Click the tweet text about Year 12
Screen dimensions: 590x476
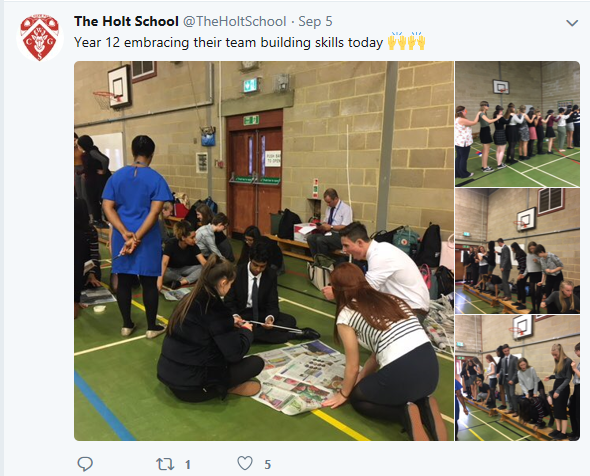tap(228, 43)
